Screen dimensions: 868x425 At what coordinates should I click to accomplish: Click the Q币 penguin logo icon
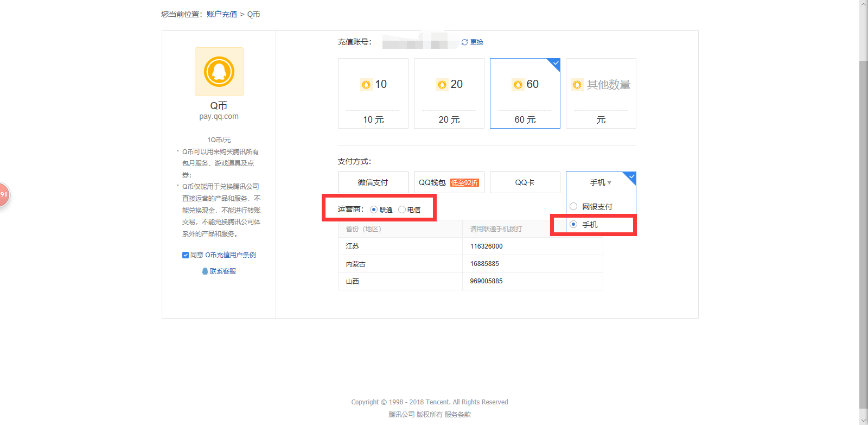[219, 72]
